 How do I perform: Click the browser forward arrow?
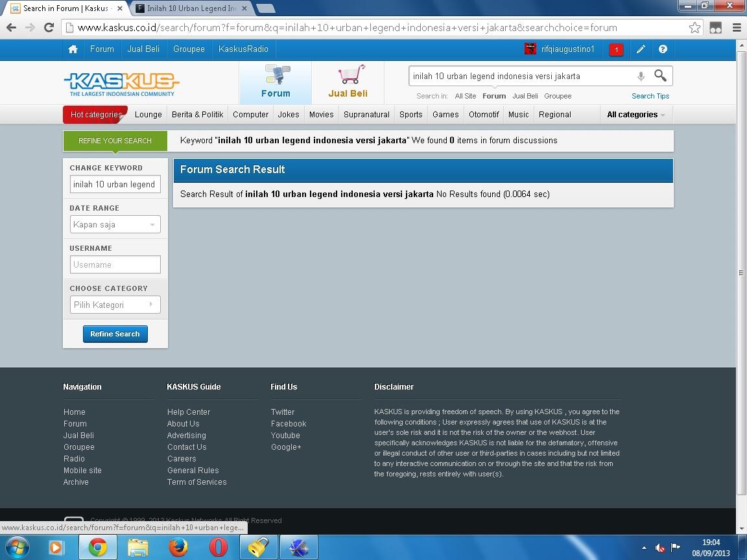point(30,28)
